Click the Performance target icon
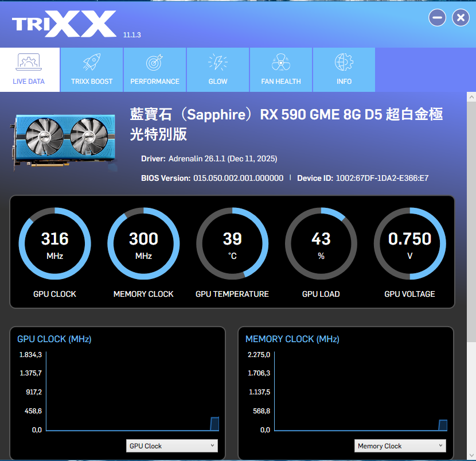This screenshot has height=461, width=476. (x=154, y=63)
